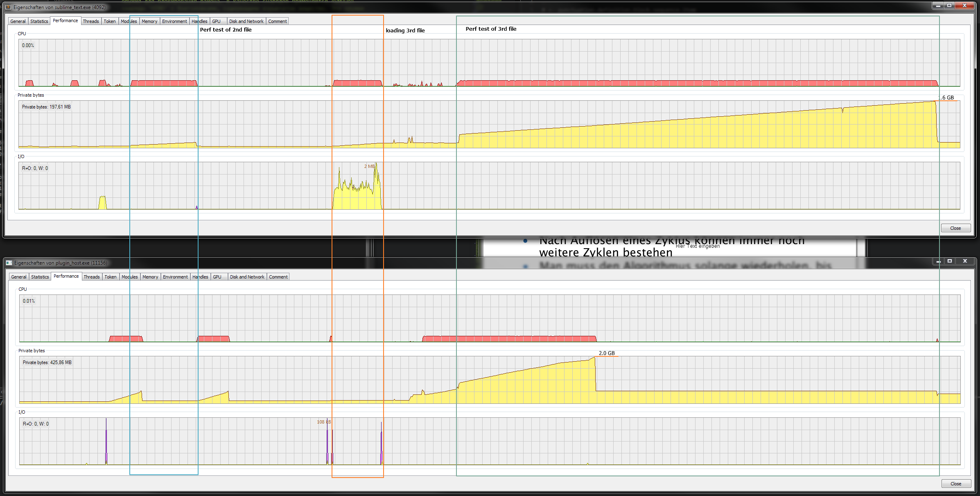This screenshot has height=496, width=980.
Task: Open Environment tab in plugin_host properties
Action: [175, 277]
